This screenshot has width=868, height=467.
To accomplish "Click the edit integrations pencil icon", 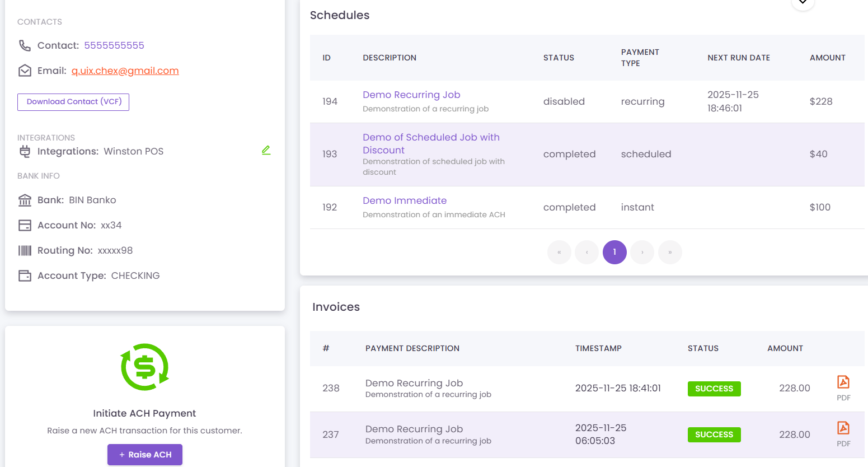I will pos(266,150).
